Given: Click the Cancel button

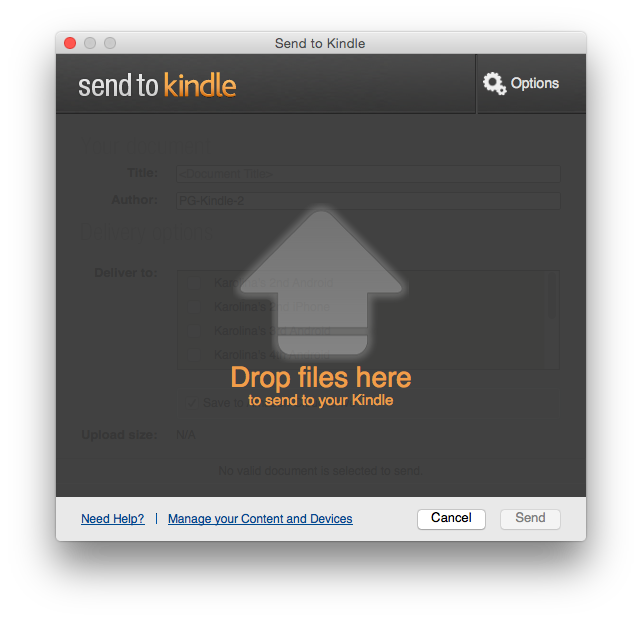Looking at the screenshot, I should tap(451, 519).
